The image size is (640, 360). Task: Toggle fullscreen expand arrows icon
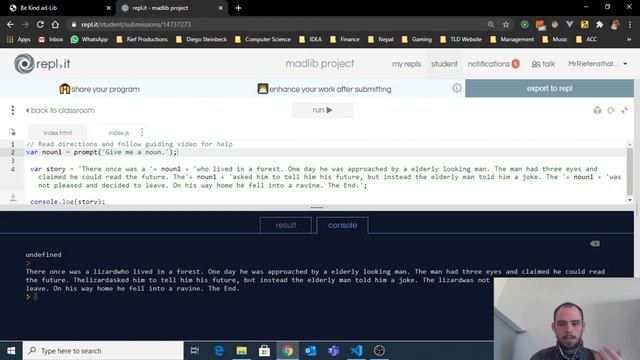pos(624,110)
